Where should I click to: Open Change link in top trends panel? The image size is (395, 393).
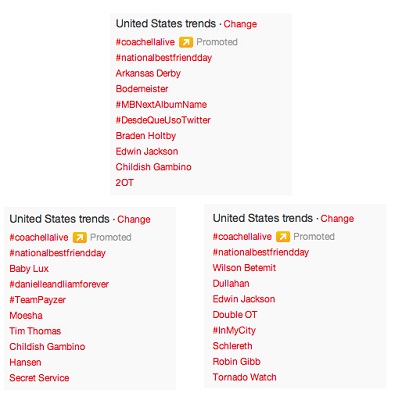pos(240,24)
